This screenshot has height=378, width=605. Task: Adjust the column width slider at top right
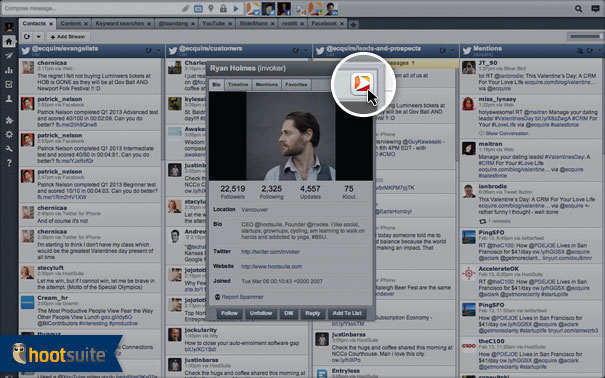585,37
